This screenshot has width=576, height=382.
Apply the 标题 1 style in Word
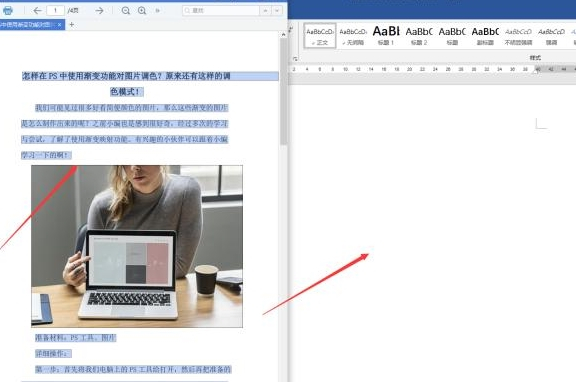(386, 36)
